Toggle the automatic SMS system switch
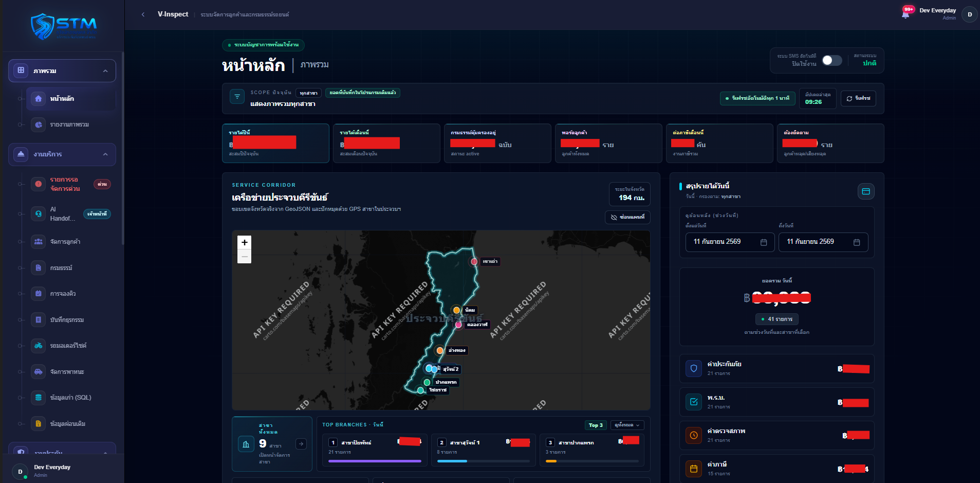980x483 pixels. pyautogui.click(x=832, y=60)
